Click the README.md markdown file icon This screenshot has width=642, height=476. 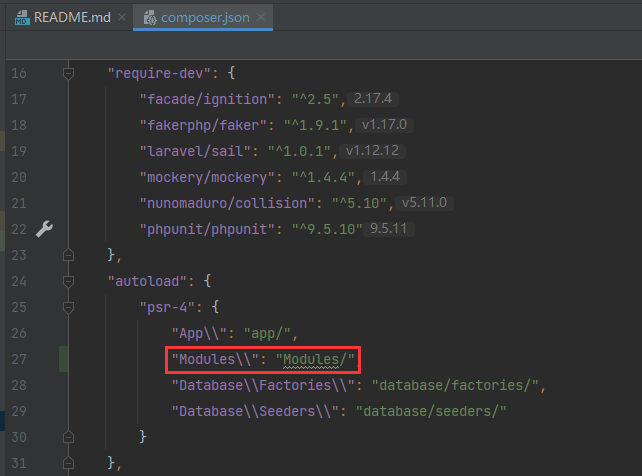tap(19, 18)
